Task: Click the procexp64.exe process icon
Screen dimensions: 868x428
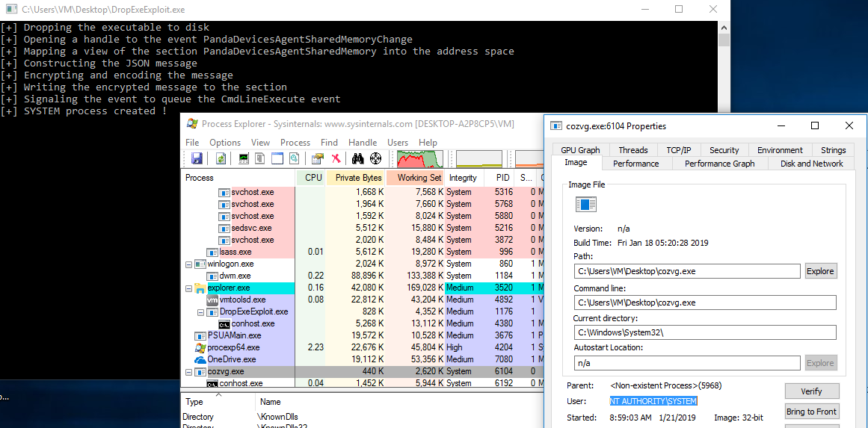Action: [200, 347]
